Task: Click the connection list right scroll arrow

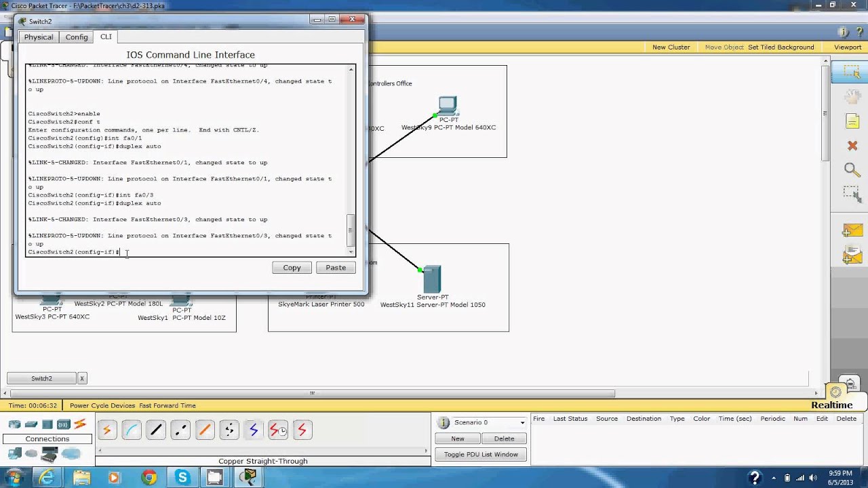Action: coord(426,451)
